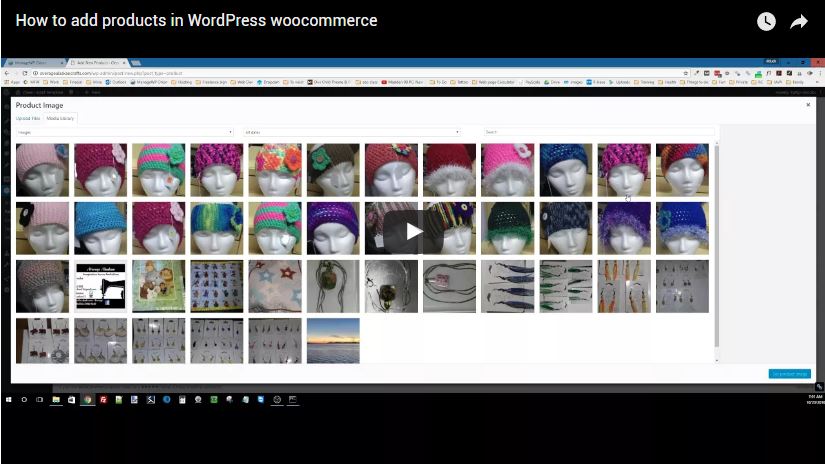Select the black sewing machine business card thumbnail

(x=100, y=286)
